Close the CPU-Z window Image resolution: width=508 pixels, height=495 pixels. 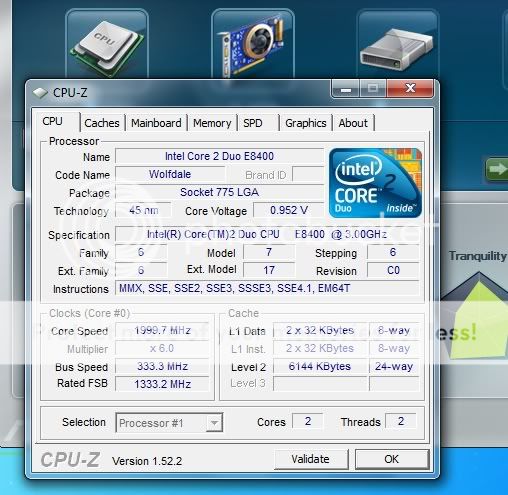click(410, 89)
